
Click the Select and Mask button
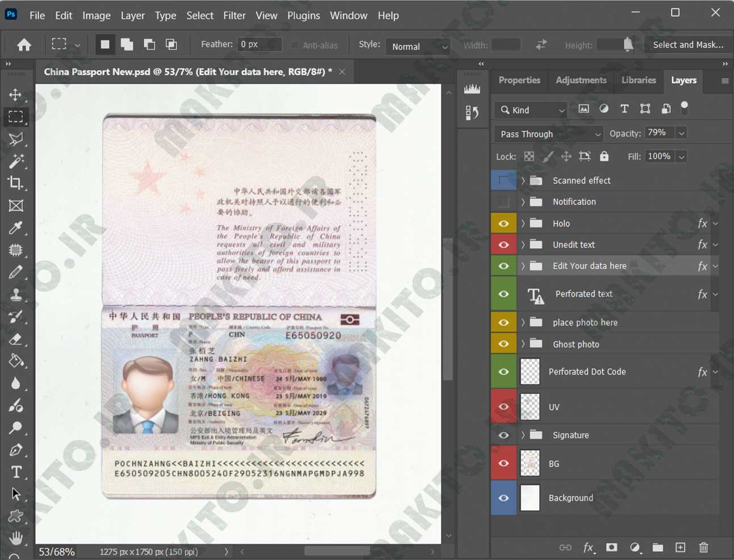point(688,44)
